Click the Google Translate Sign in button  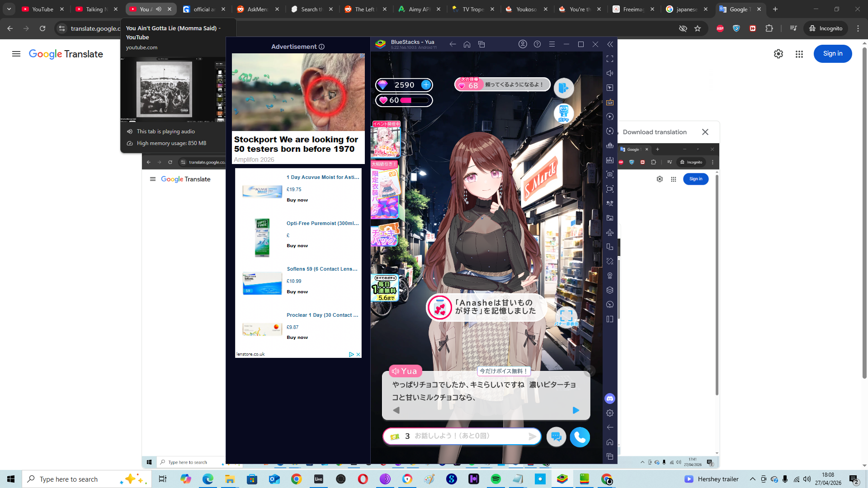point(832,54)
